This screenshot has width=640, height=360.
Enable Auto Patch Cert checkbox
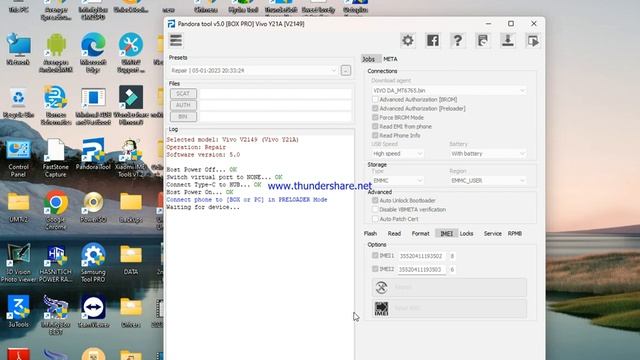pyautogui.click(x=375, y=219)
